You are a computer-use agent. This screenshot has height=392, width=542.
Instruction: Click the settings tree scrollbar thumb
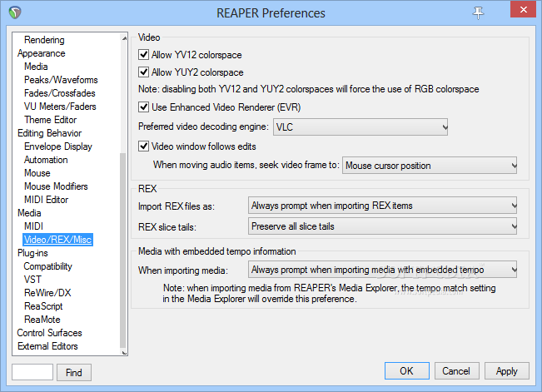click(123, 251)
